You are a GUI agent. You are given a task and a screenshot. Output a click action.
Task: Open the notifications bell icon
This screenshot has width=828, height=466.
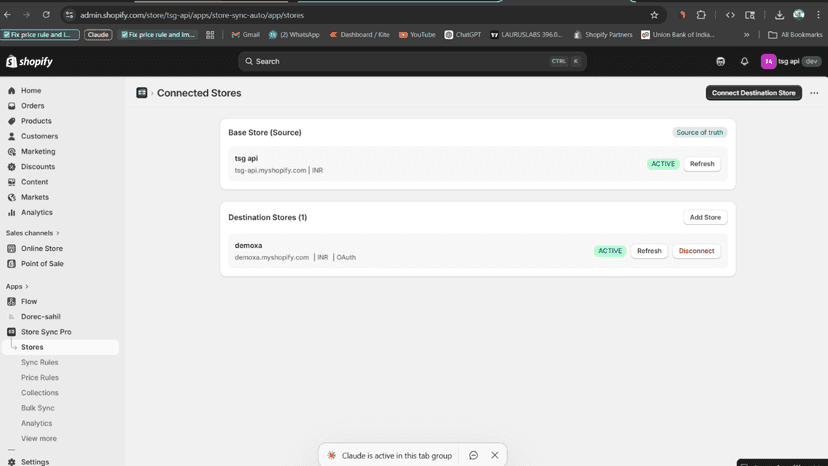(744, 61)
